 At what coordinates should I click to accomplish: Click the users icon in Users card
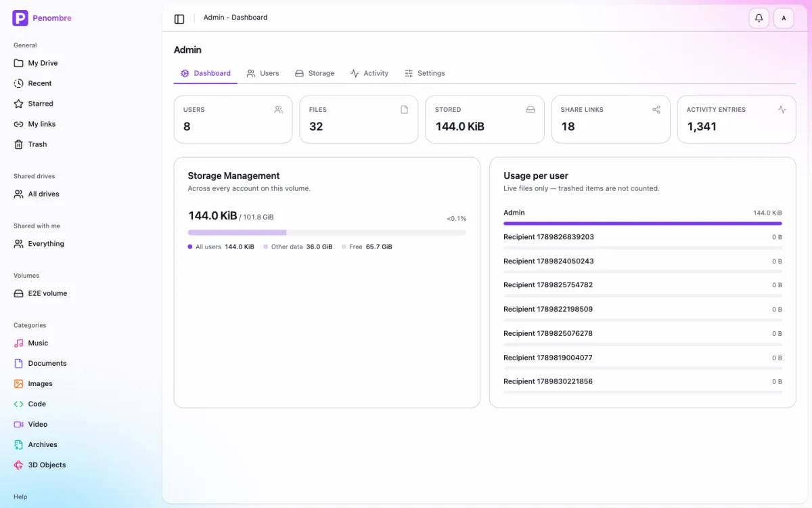pos(278,109)
